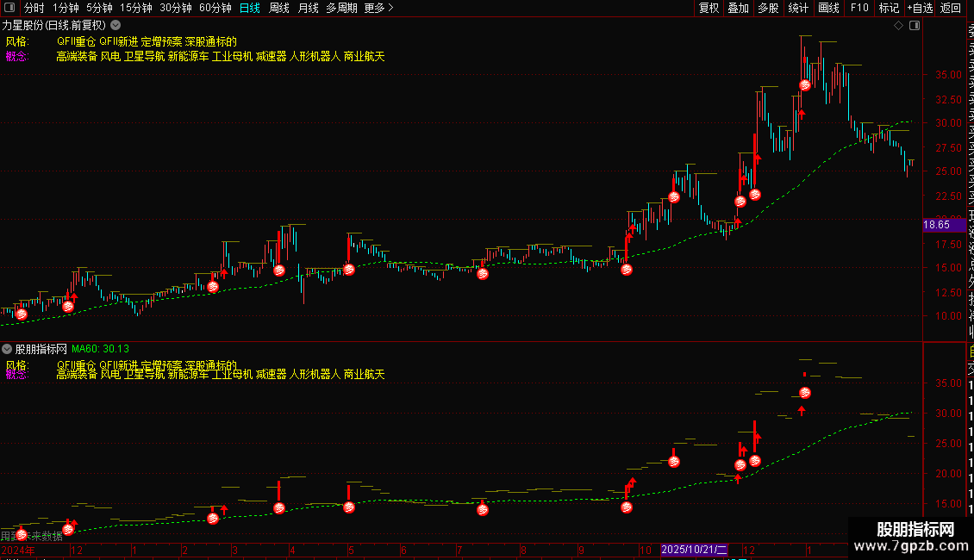Click the 标记 mark button

[889, 8]
